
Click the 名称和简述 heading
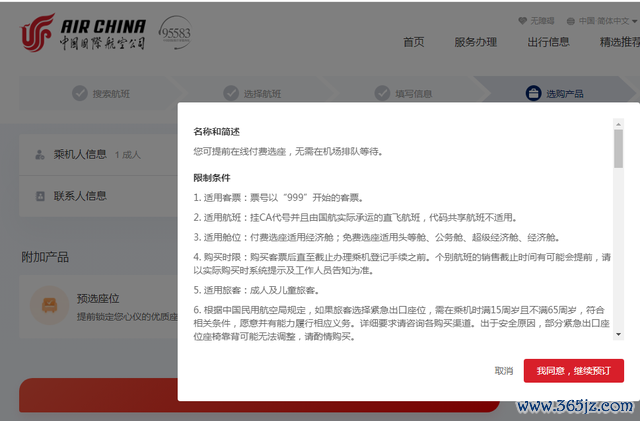[x=216, y=131]
